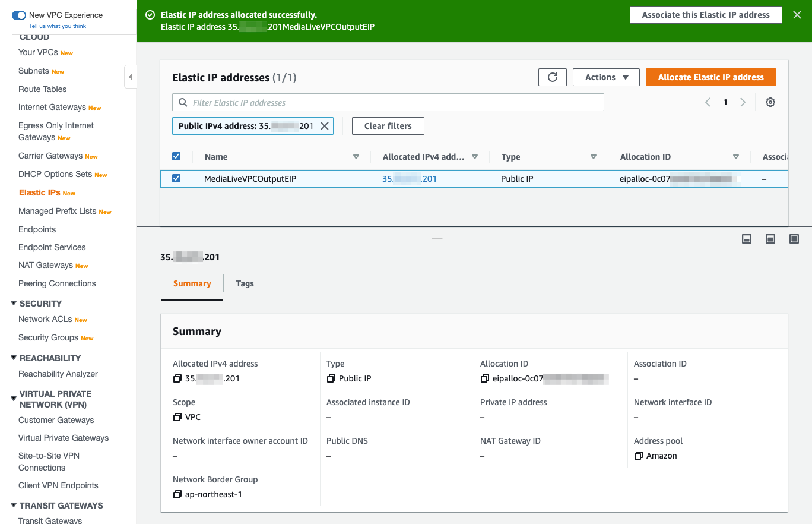812x524 pixels.
Task: Grab the split panel resize handle
Action: pyautogui.click(x=437, y=237)
